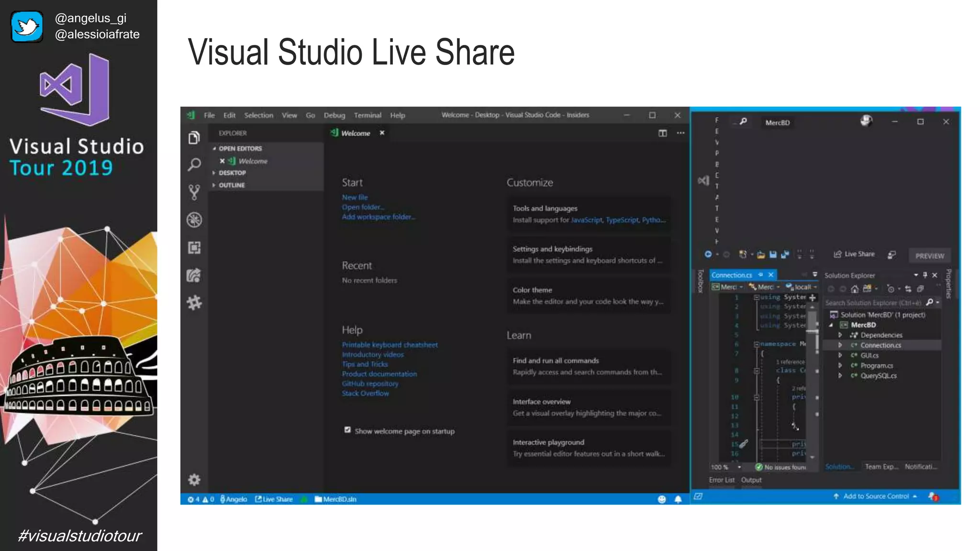Click the Open File folder icon in Visual Studio toolbar

click(761, 254)
